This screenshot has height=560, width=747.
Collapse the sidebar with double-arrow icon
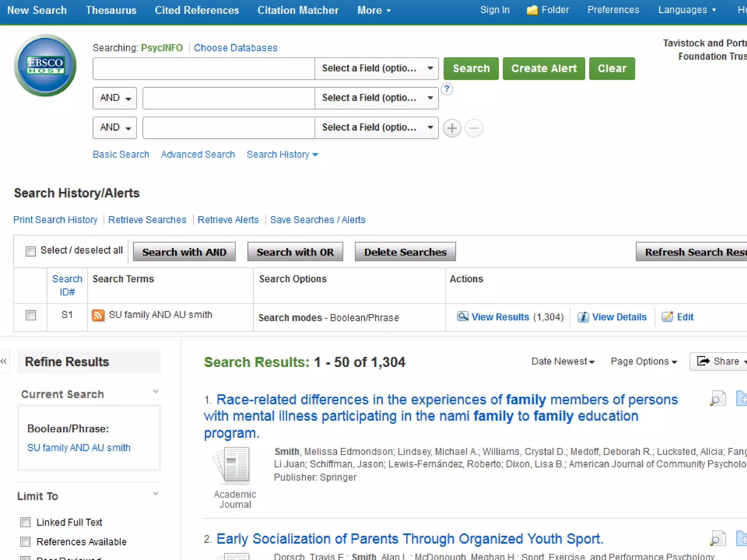point(4,361)
